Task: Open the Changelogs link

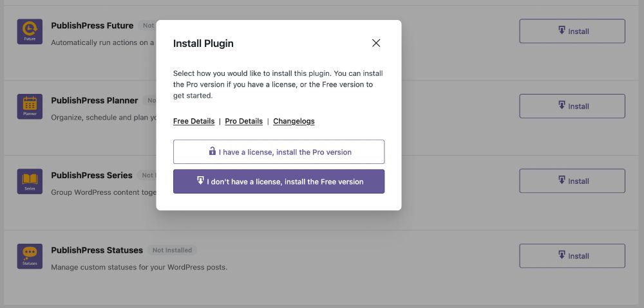Action: (x=294, y=122)
